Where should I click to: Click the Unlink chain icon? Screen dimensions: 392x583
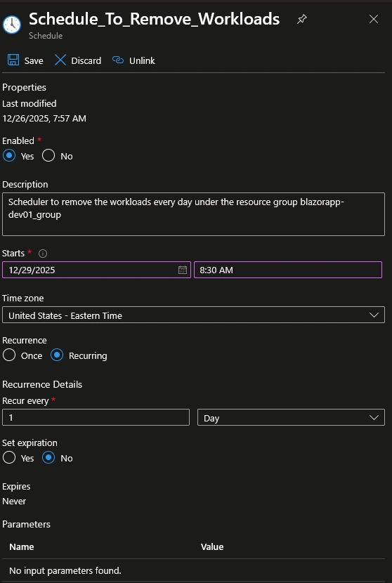(x=118, y=60)
